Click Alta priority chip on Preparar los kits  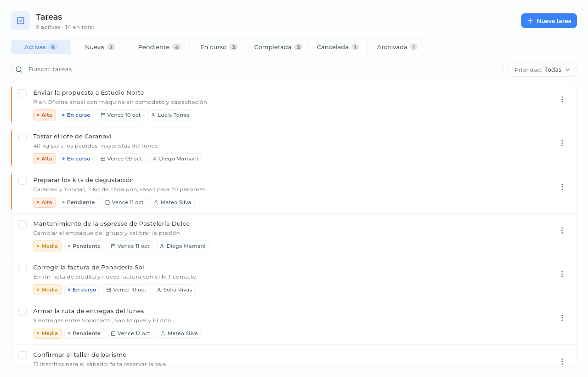point(45,202)
